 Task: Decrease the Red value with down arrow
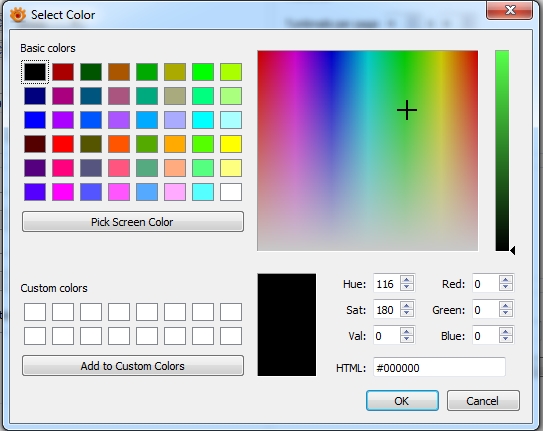[506, 287]
